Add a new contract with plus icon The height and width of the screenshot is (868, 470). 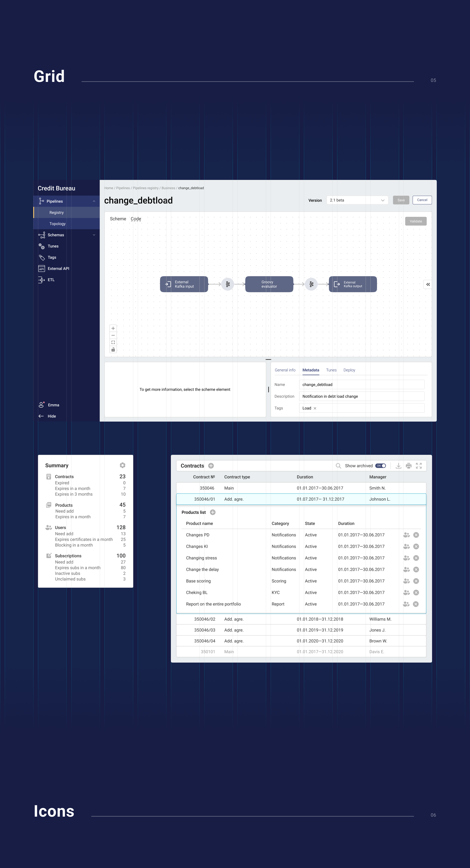(211, 466)
